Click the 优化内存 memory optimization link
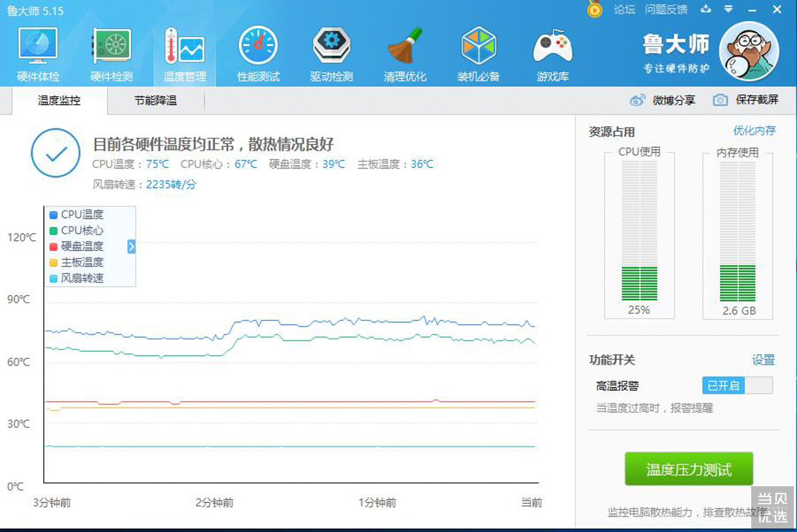Screen dimensions: 797x532 coord(756,131)
